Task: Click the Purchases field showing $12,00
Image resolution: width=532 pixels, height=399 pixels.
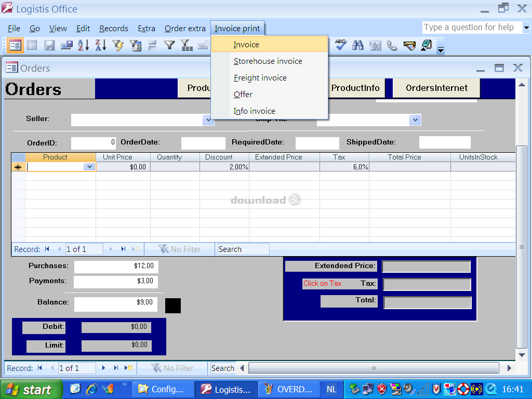Action: 116,267
